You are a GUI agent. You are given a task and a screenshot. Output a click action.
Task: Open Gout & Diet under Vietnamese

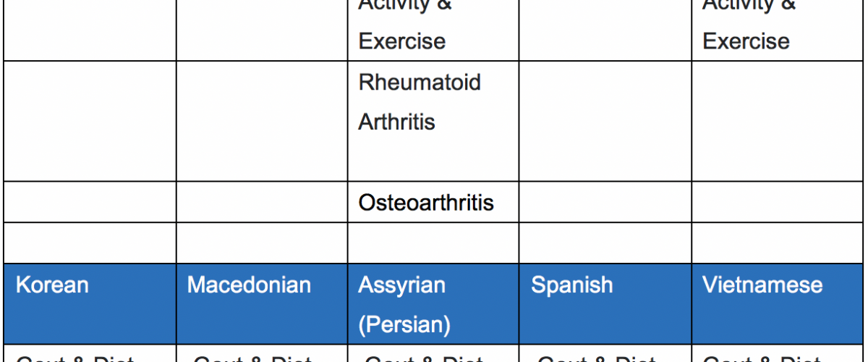pyautogui.click(x=762, y=358)
